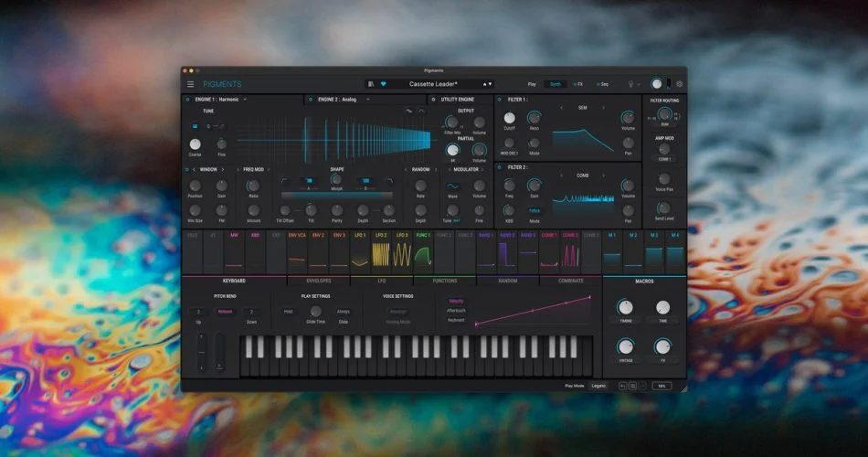Click the Shape A spectrum selector icon
This screenshot has height=457, width=868.
click(309, 181)
